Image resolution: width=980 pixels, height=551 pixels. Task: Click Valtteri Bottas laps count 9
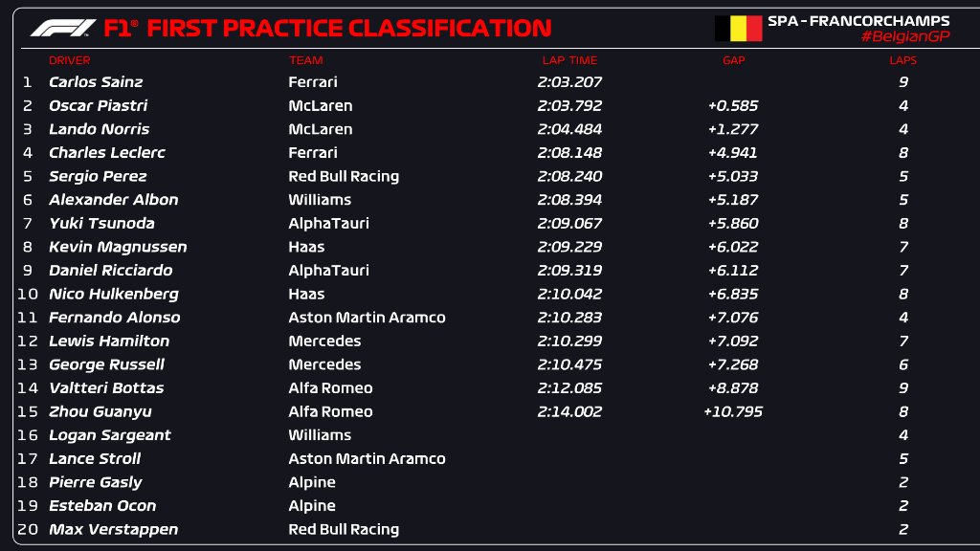pos(902,388)
